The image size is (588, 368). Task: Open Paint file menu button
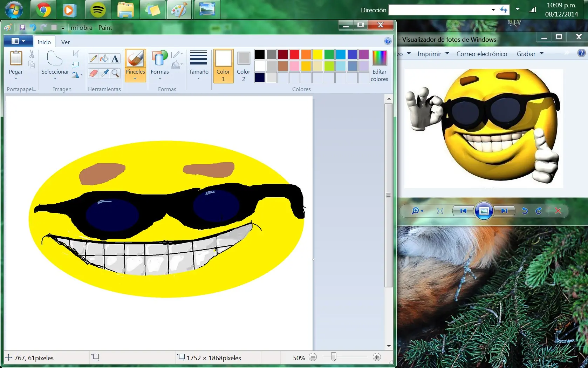click(19, 41)
